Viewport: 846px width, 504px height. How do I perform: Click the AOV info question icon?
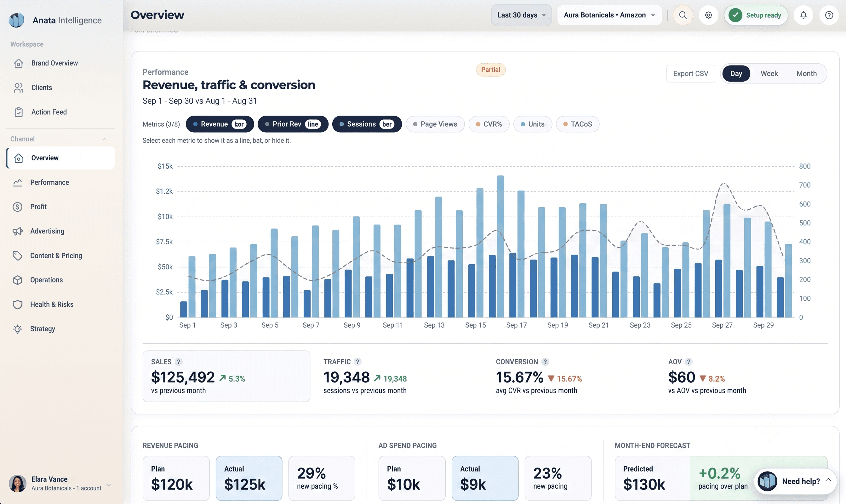tap(689, 362)
